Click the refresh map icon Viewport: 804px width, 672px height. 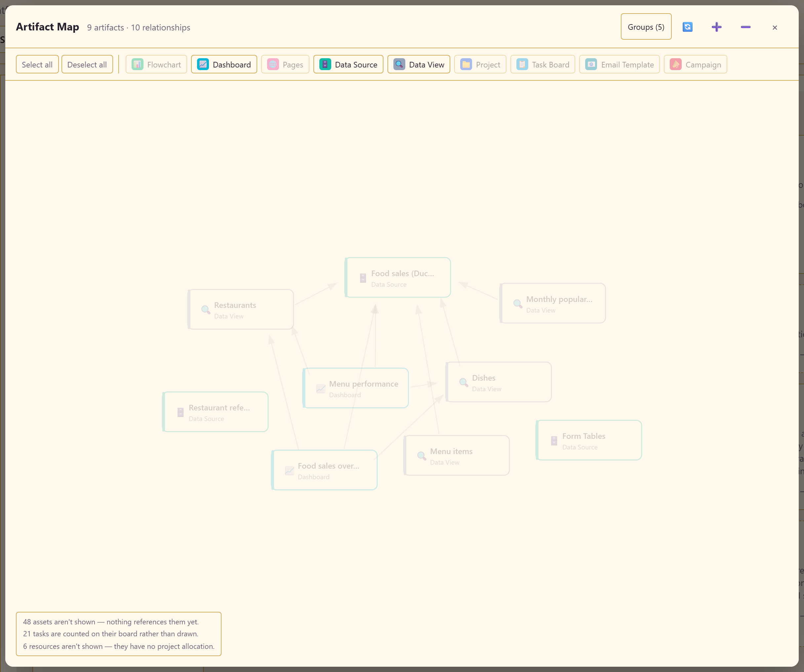[x=687, y=27]
